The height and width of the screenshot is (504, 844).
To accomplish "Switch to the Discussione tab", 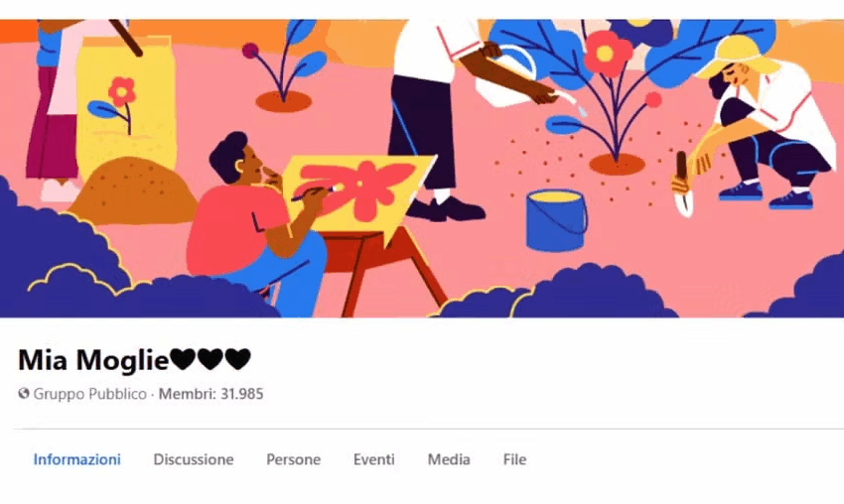I will (194, 459).
